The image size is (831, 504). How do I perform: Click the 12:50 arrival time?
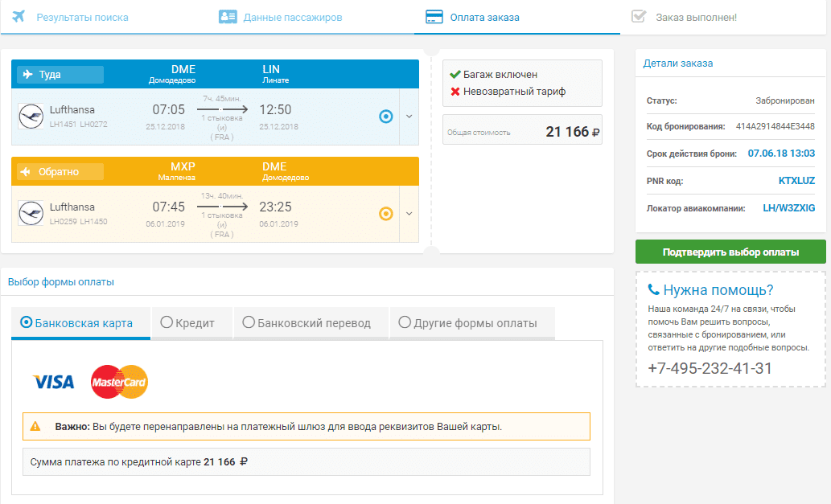[275, 109]
